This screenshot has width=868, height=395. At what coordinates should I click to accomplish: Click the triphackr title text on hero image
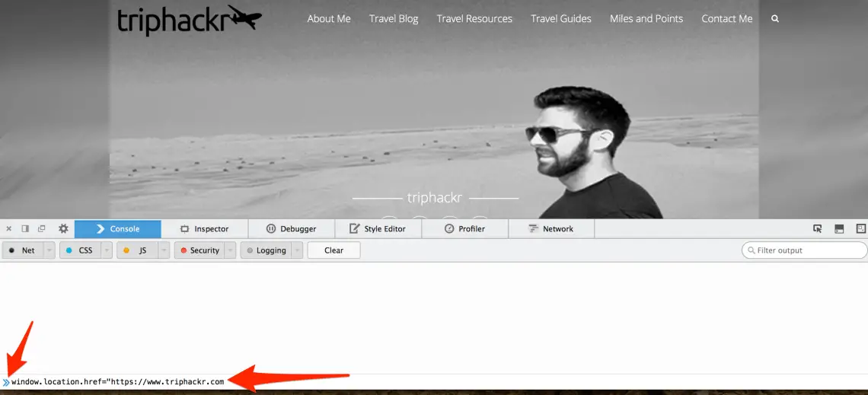tap(435, 198)
